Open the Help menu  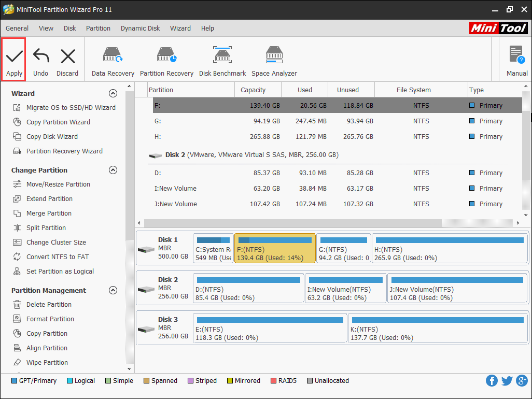tap(207, 28)
